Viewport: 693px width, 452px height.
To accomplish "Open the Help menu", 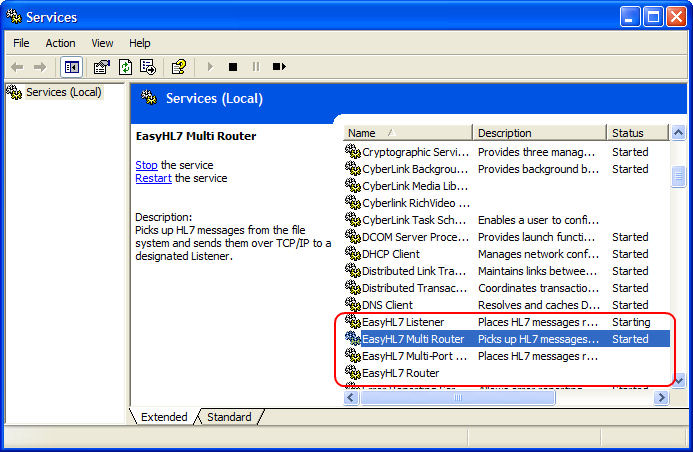I will point(140,43).
